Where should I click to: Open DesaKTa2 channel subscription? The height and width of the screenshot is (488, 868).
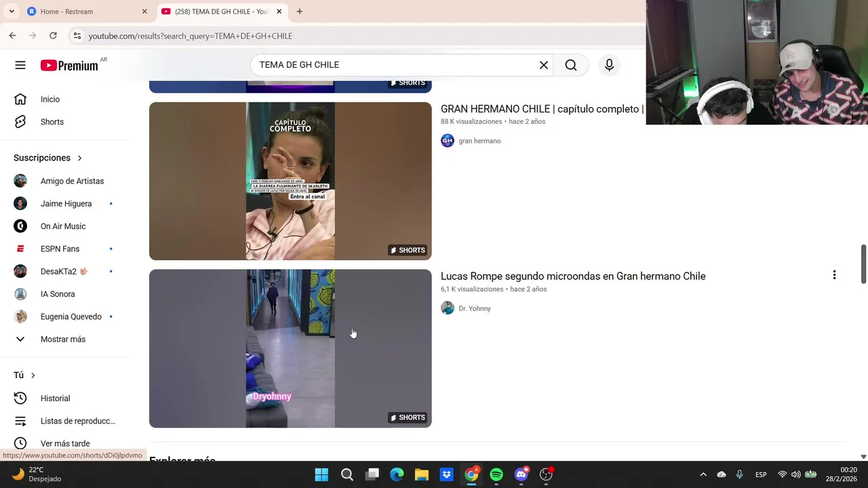[x=66, y=271]
